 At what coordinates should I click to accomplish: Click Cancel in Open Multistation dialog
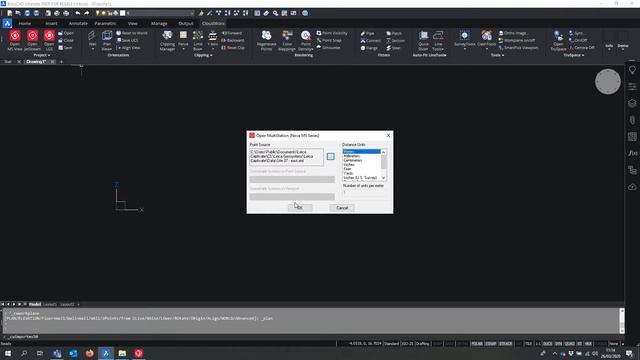tap(342, 208)
